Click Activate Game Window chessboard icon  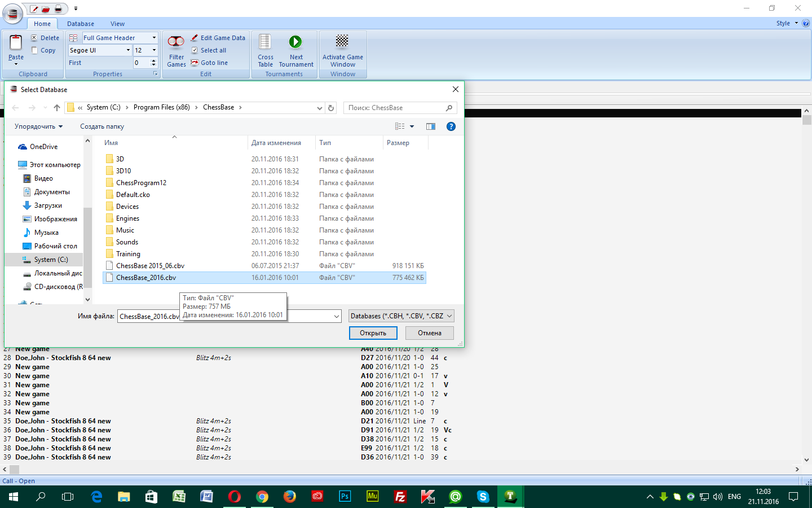[x=342, y=42]
